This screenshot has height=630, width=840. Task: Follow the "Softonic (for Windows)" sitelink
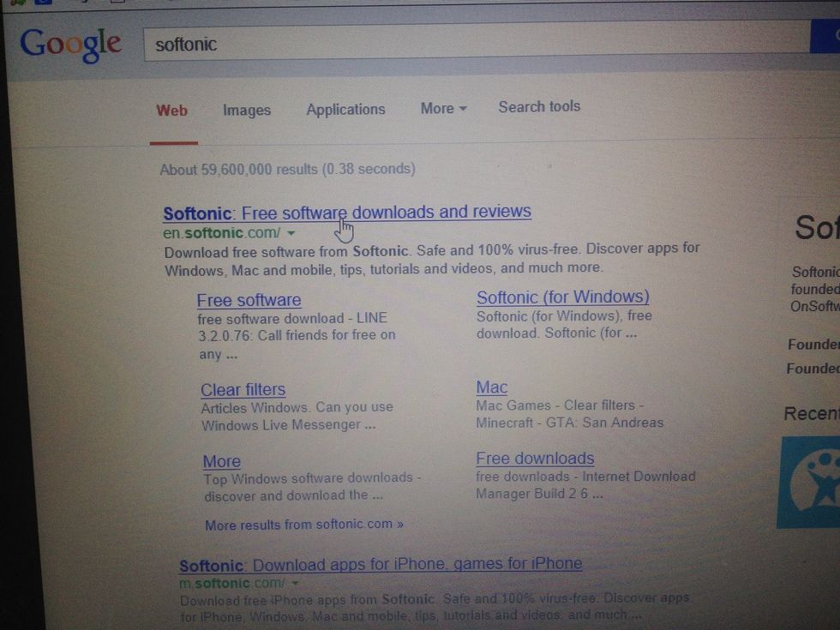pyautogui.click(x=562, y=297)
